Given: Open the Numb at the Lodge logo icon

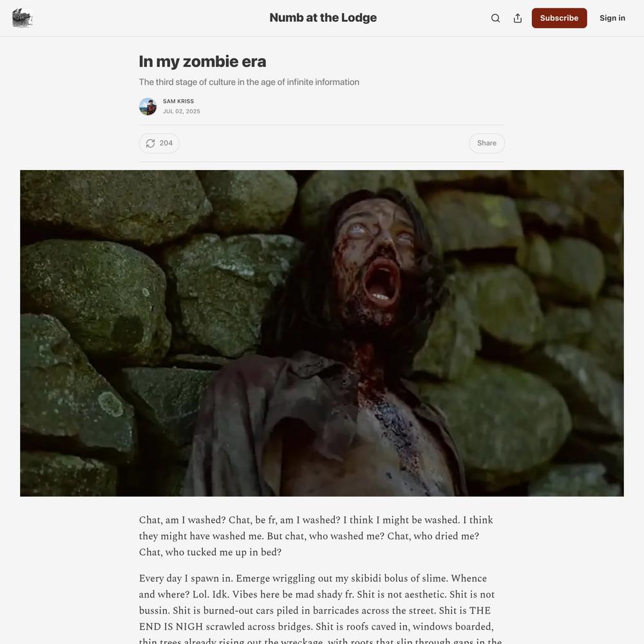Looking at the screenshot, I should pyautogui.click(x=22, y=17).
